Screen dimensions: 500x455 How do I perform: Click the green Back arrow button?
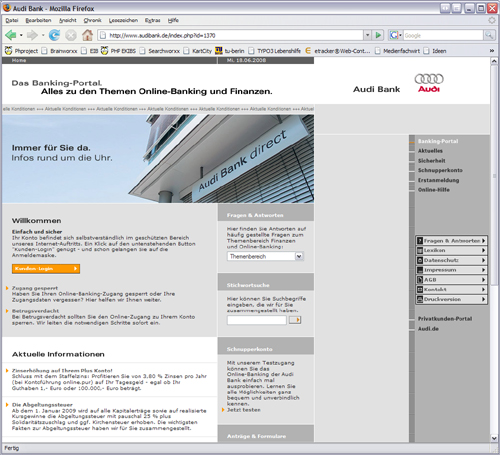pyautogui.click(x=11, y=35)
